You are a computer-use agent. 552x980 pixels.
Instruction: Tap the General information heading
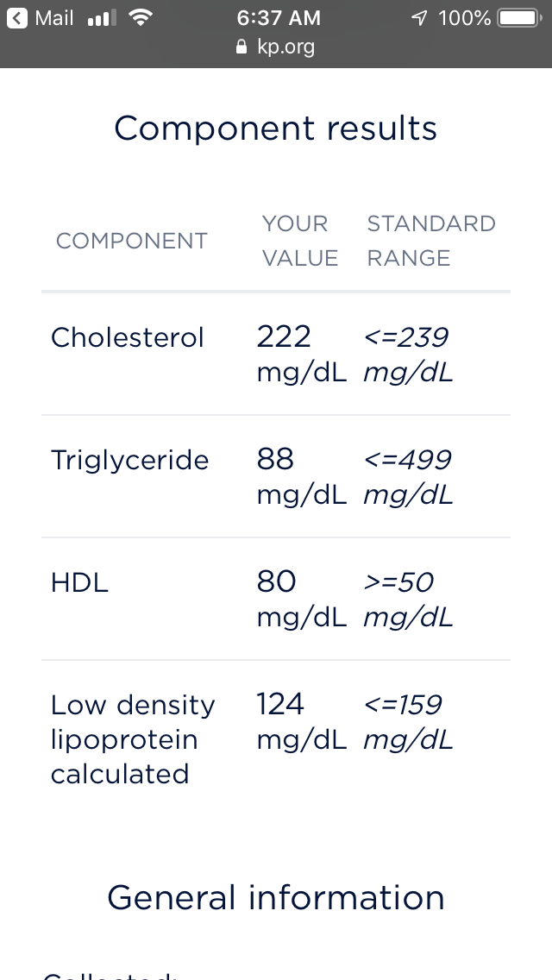(x=276, y=898)
